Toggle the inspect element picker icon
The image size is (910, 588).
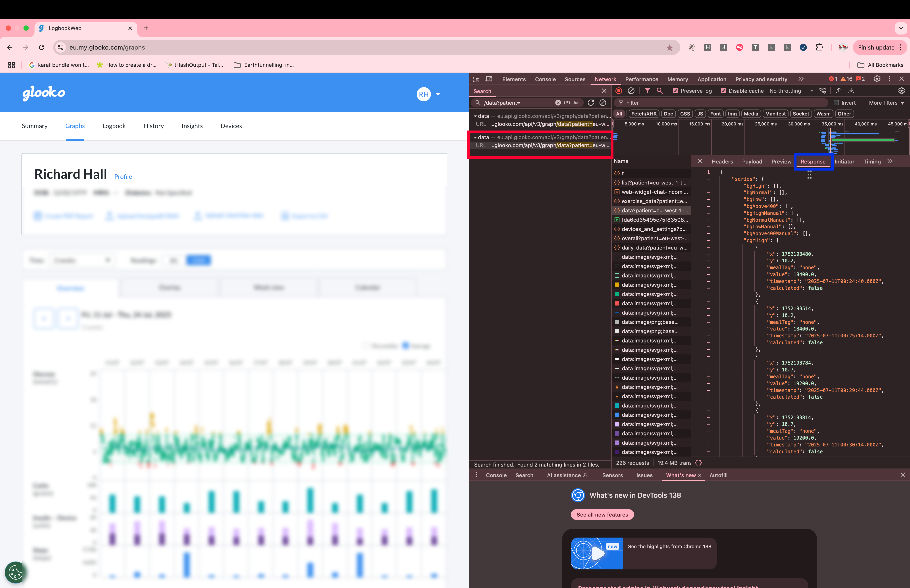tap(476, 79)
